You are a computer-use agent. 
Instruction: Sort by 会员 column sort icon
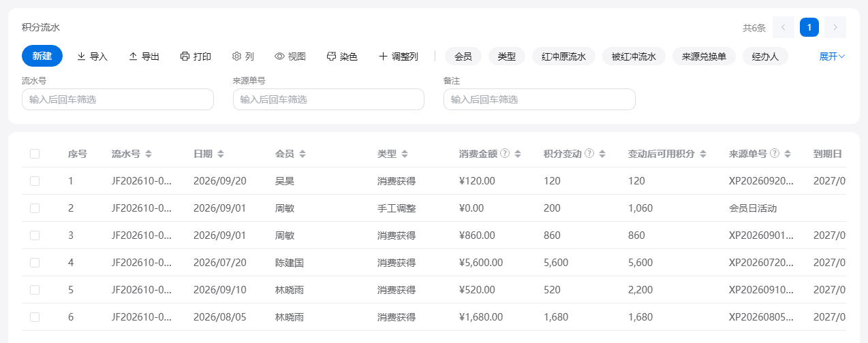coord(303,154)
